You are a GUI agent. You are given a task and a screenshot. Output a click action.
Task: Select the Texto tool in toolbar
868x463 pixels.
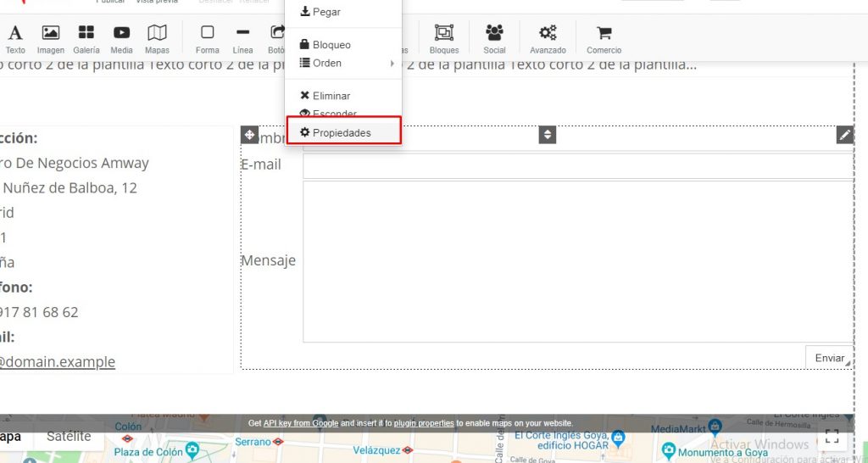point(15,38)
